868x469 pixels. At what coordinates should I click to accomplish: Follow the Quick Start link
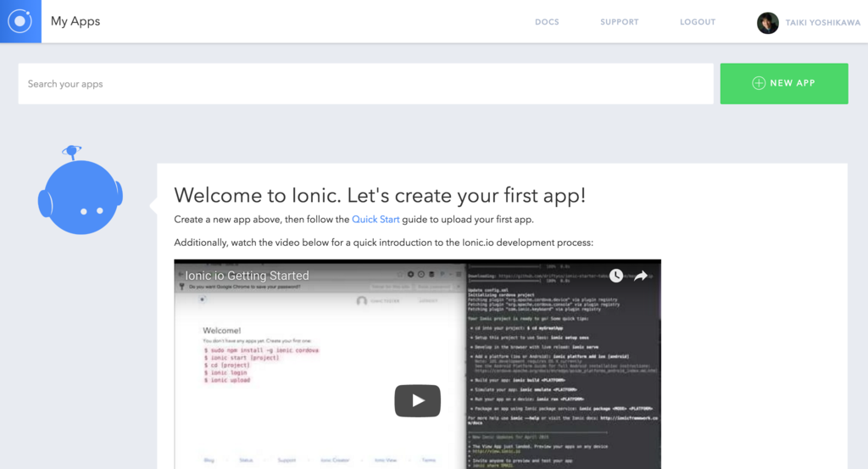click(376, 220)
